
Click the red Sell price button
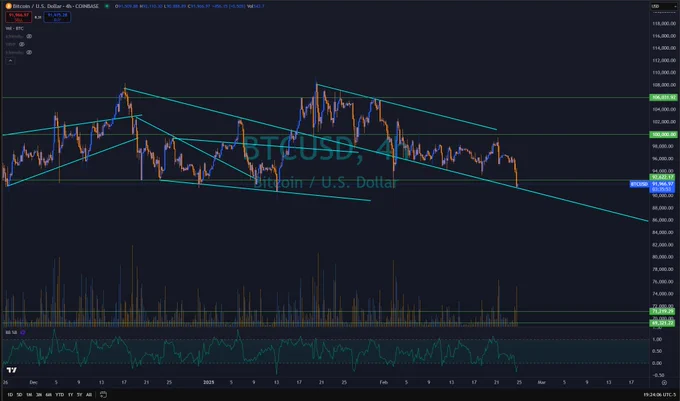click(x=18, y=17)
